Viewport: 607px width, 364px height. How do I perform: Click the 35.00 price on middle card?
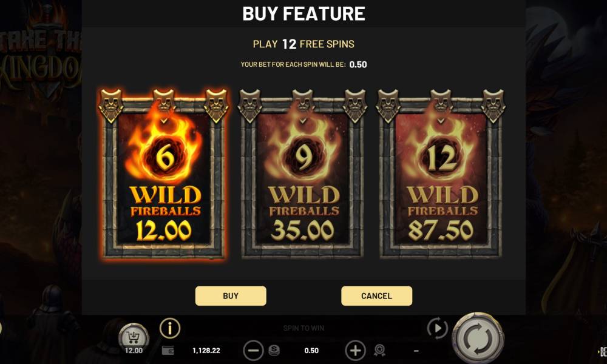(302, 230)
